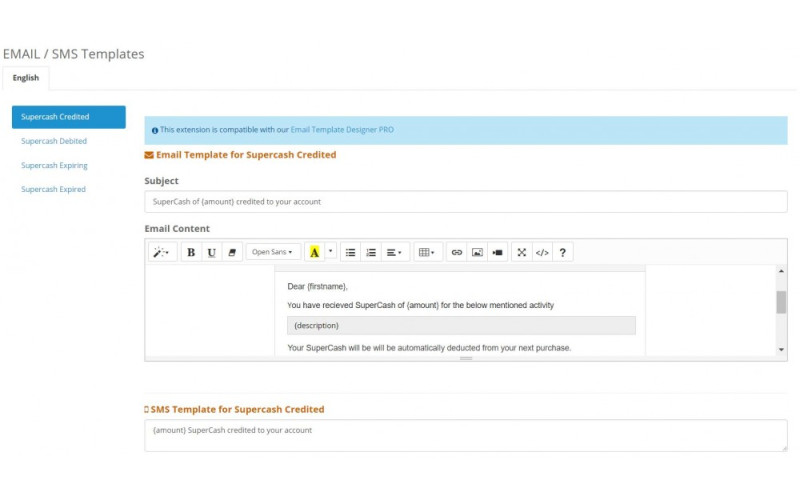Open the editor help icon
The image size is (800, 500).
click(x=563, y=253)
